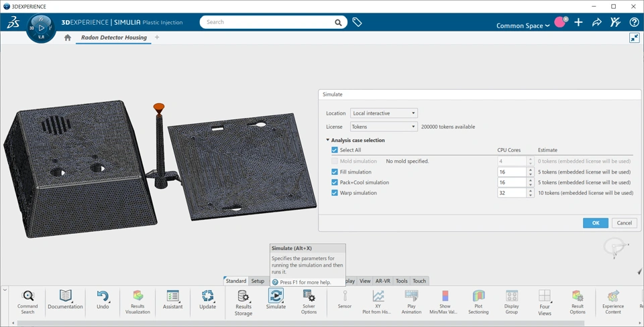Go to the home icon
This screenshot has width=644, height=327.
(x=68, y=38)
